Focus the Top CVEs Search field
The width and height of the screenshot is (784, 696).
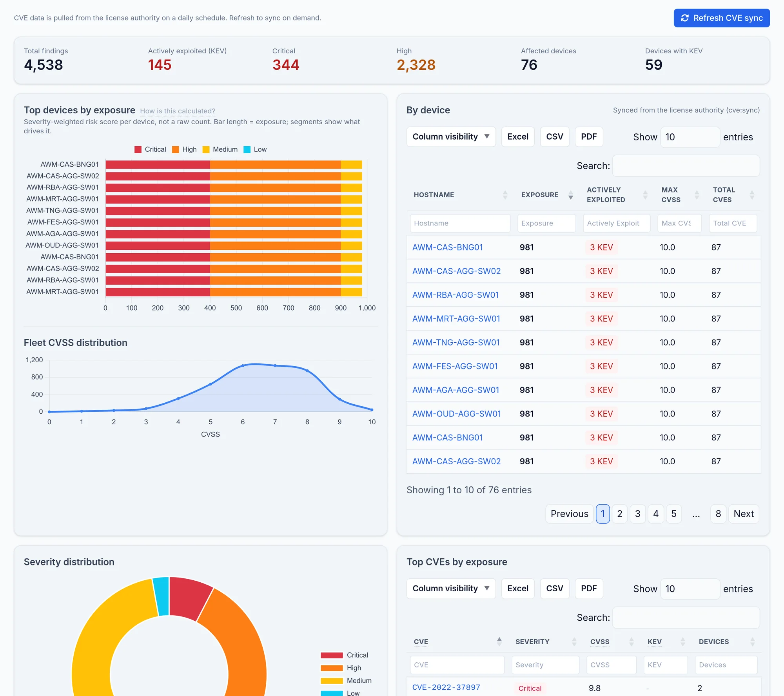coord(686,618)
